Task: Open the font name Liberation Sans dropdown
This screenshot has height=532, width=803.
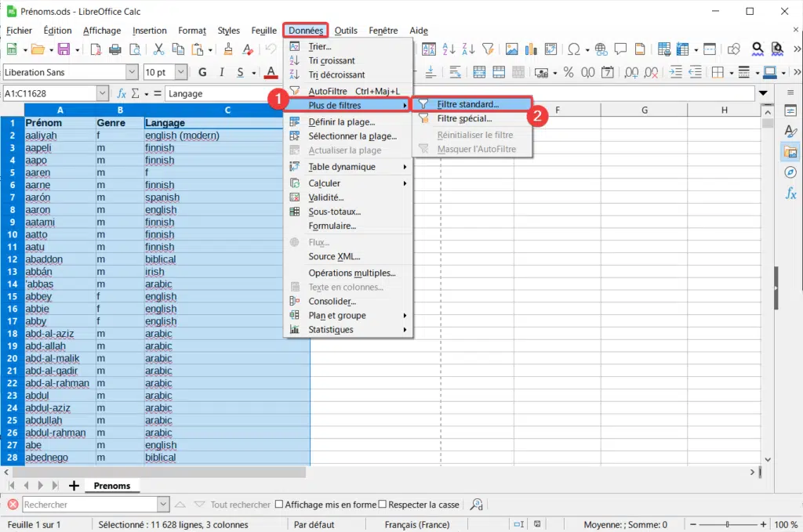Action: tap(132, 72)
